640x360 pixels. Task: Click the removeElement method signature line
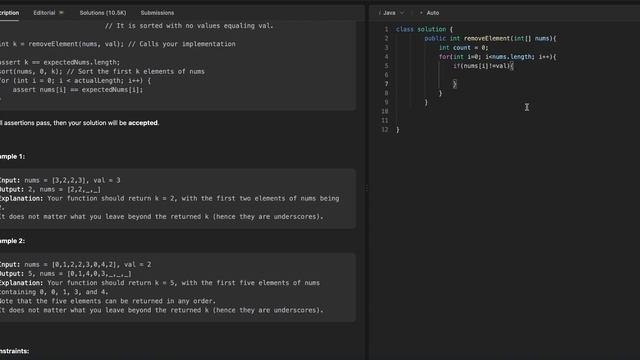point(490,38)
